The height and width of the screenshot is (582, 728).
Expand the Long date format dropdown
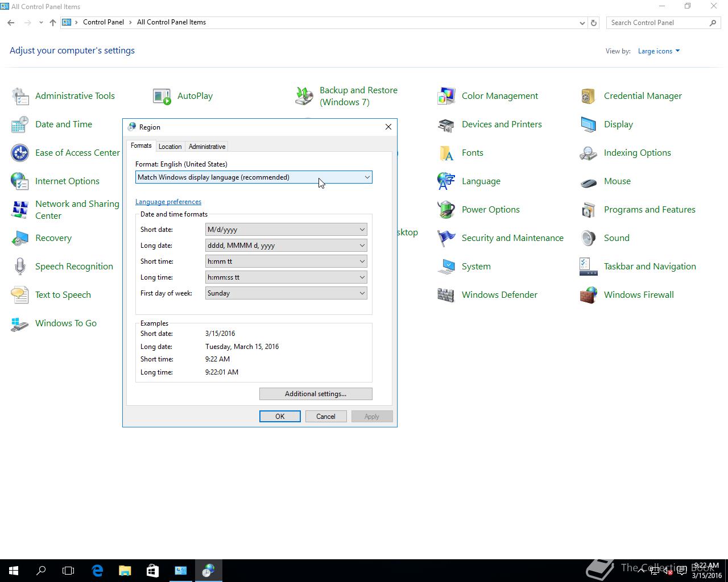286,246
